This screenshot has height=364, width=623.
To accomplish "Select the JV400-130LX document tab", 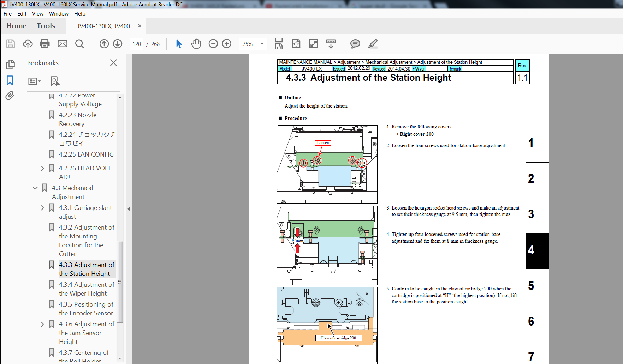I will pyautogui.click(x=106, y=26).
